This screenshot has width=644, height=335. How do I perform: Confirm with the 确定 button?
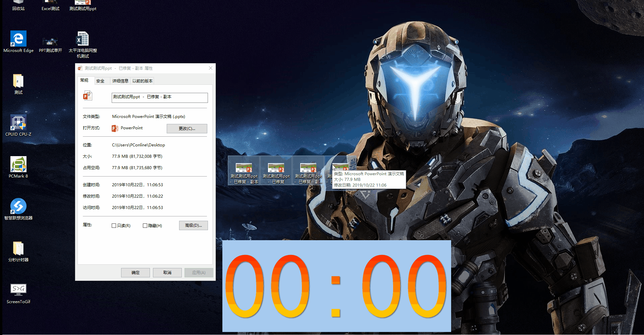136,273
